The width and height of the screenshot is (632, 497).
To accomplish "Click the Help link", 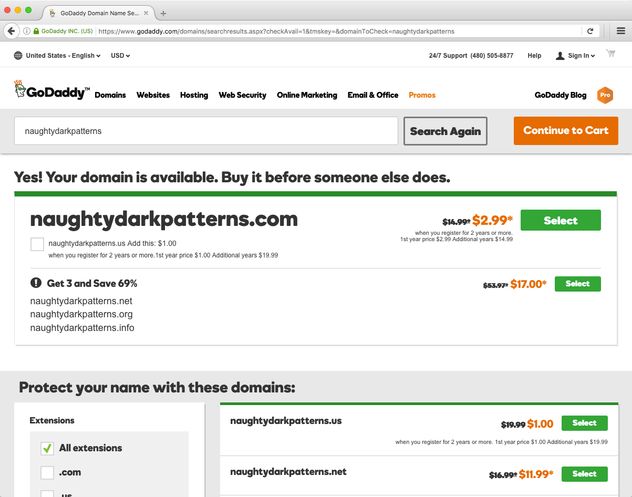I will (534, 56).
